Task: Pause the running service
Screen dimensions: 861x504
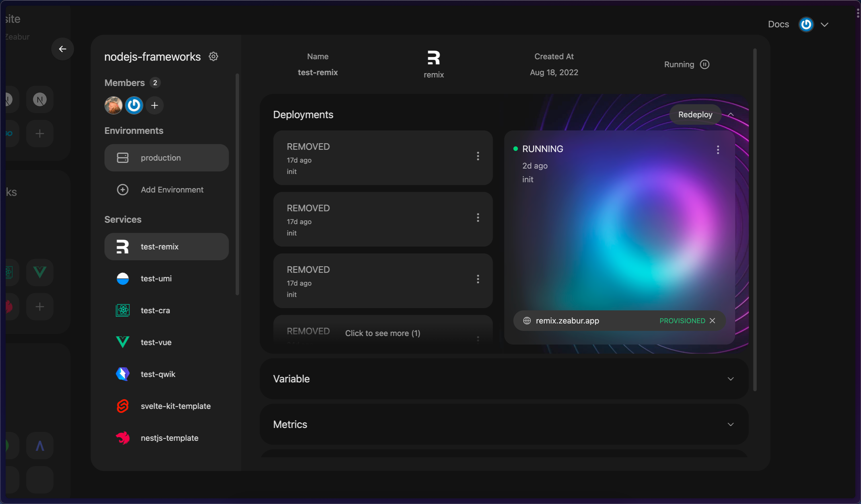Action: click(704, 65)
